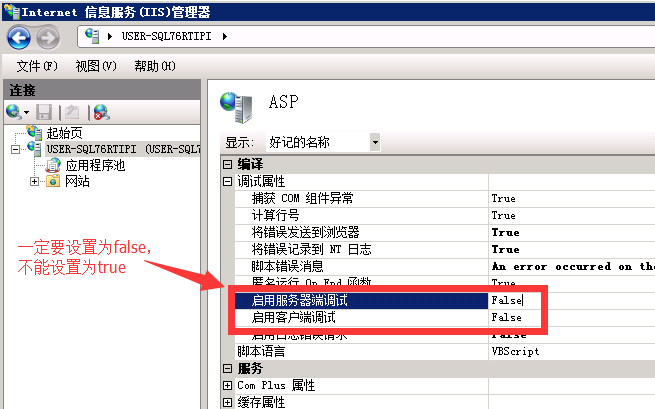Collapse the 调试属性 property section
This screenshot has height=409, width=655.
click(x=228, y=182)
